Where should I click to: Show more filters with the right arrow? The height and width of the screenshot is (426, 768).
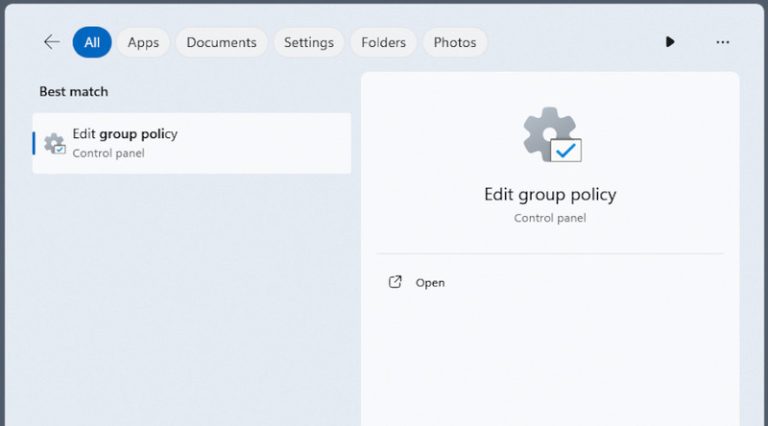click(670, 42)
